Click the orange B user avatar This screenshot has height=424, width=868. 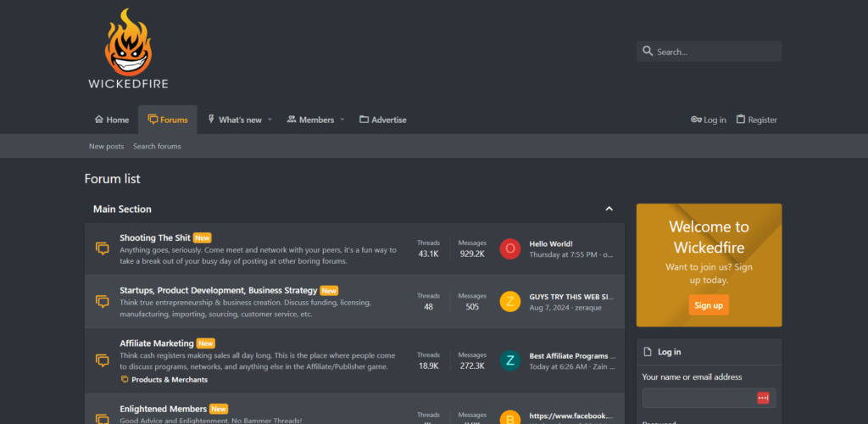(510, 417)
